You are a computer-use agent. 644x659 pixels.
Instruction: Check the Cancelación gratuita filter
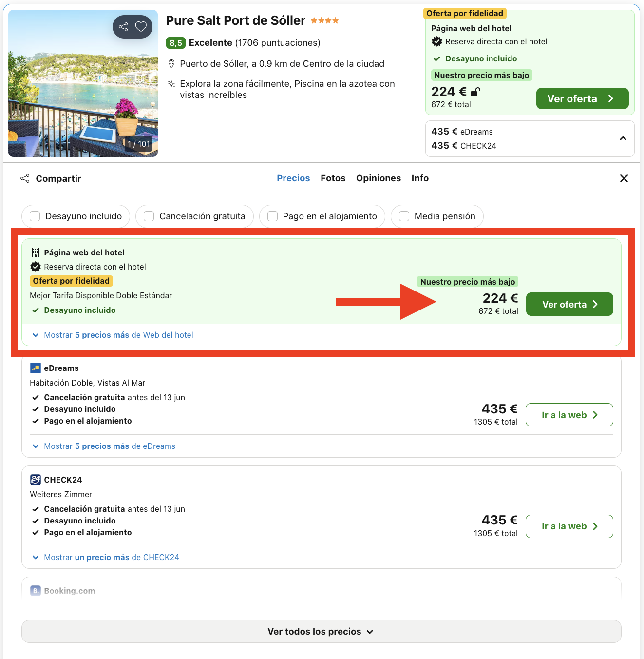[149, 216]
